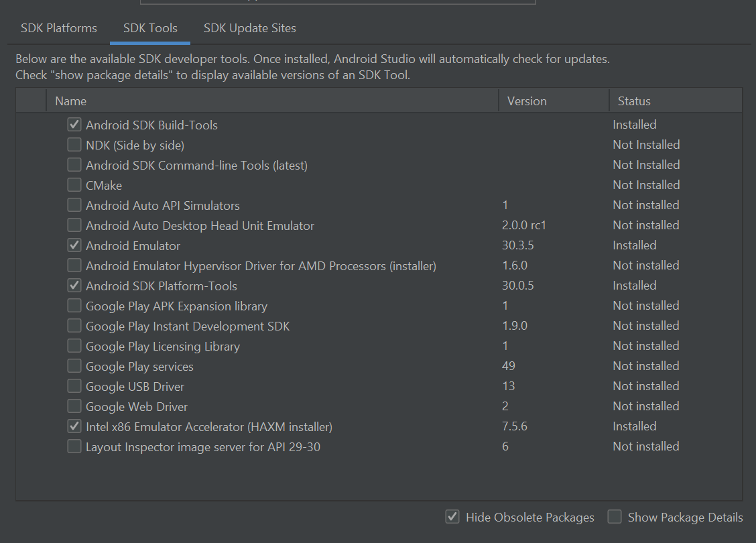Click the Version column header
Image resolution: width=756 pixels, height=543 pixels.
point(527,101)
